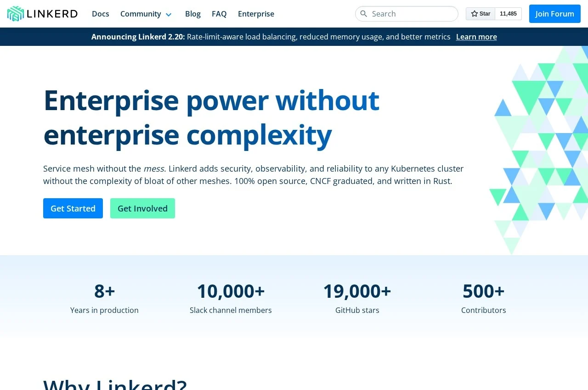Viewport: 588px width, 390px height.
Task: Go to the Blog page
Action: point(193,14)
